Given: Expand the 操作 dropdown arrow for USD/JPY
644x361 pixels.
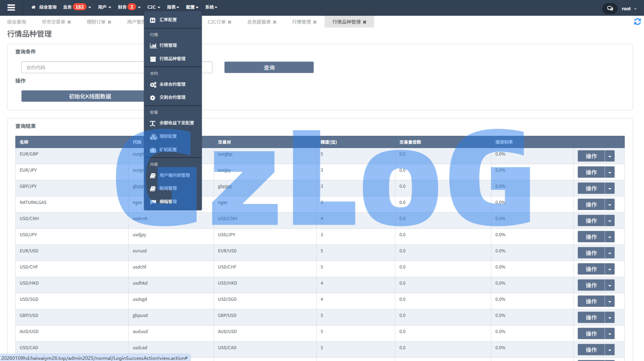Looking at the screenshot, I should [609, 237].
